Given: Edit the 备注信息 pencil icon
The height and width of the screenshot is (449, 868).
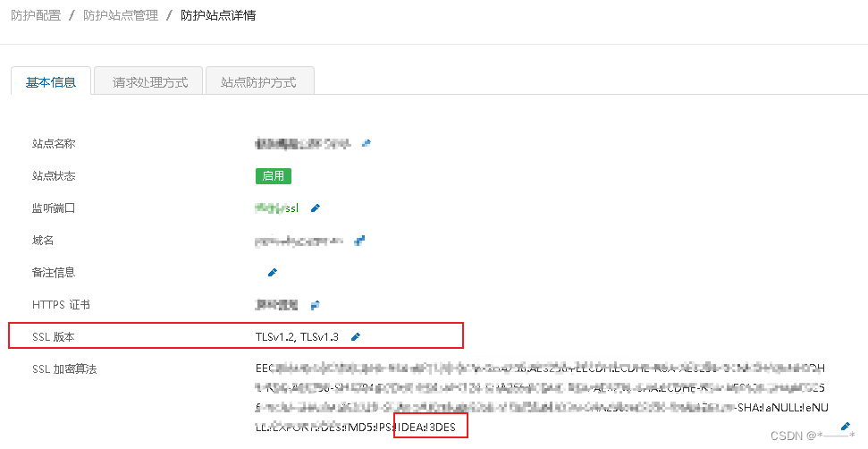Looking at the screenshot, I should click(272, 273).
